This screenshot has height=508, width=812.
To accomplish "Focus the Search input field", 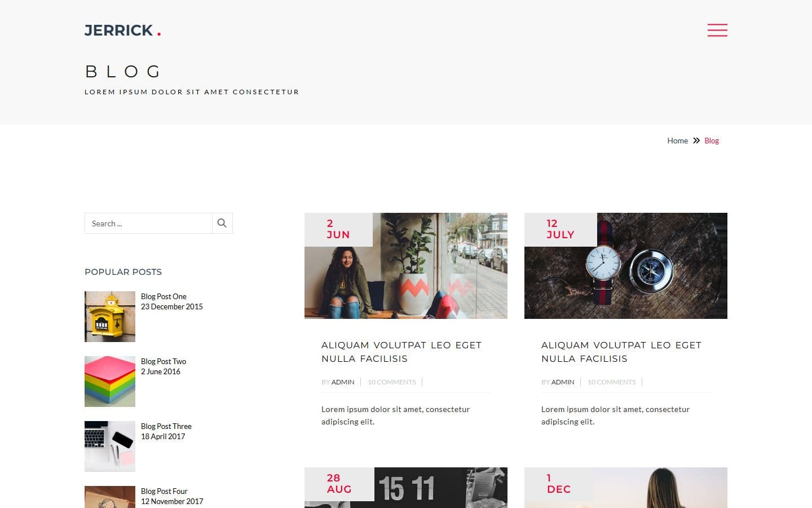I will (148, 223).
